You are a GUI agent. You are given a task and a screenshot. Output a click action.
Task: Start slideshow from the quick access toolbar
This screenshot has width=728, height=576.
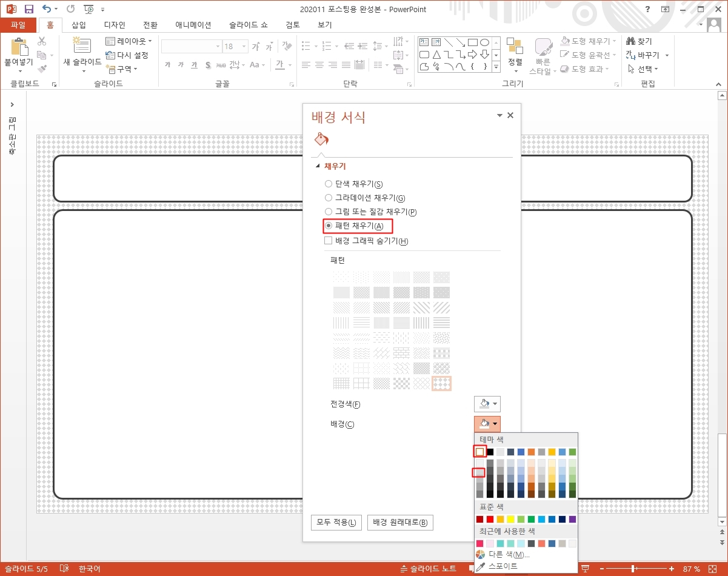point(89,9)
